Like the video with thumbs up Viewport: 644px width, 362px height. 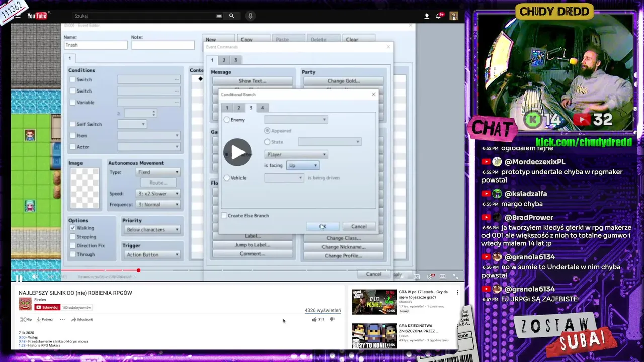tap(314, 319)
